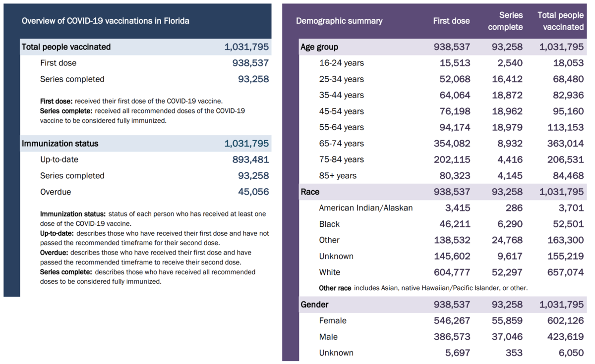Select the overview First dose value 938,537

tap(250, 63)
